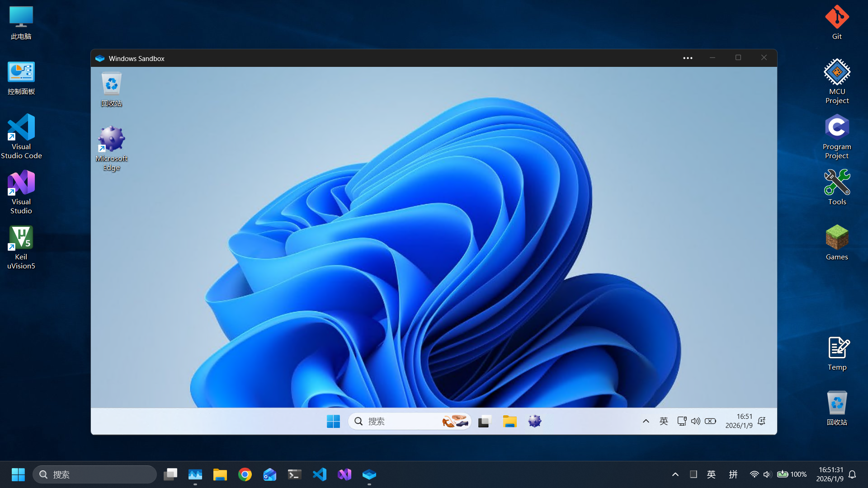Open Chrome from host taskbar

(245, 474)
